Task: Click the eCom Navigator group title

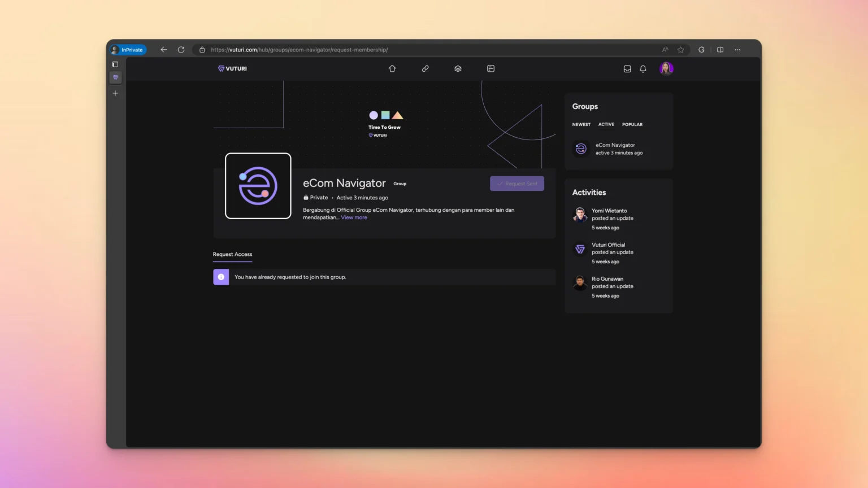Action: point(344,183)
